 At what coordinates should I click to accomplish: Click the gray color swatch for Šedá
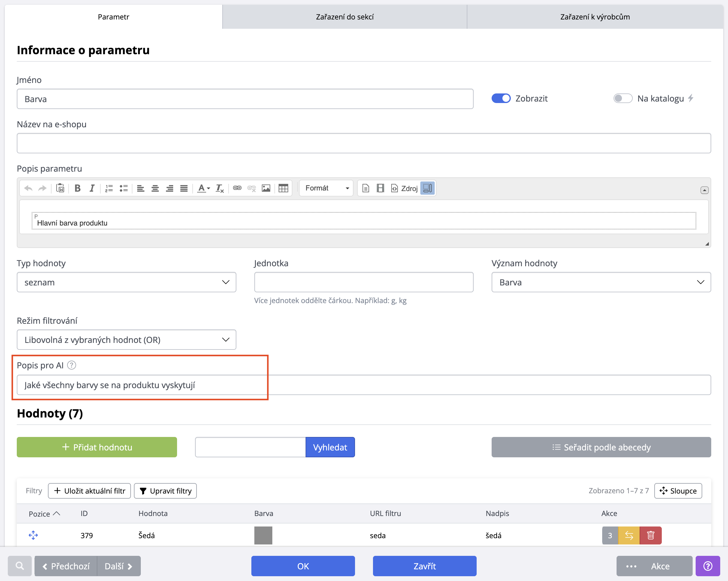click(263, 535)
